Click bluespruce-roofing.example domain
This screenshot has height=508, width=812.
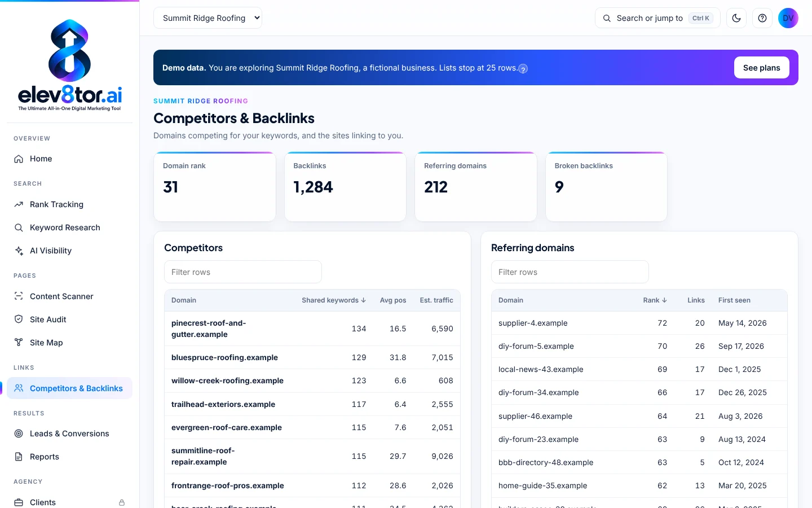coord(224,357)
